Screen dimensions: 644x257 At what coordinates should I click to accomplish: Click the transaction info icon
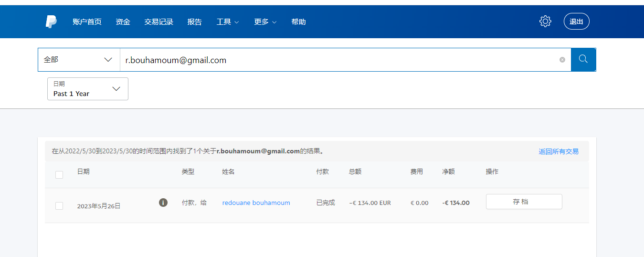[x=163, y=203]
